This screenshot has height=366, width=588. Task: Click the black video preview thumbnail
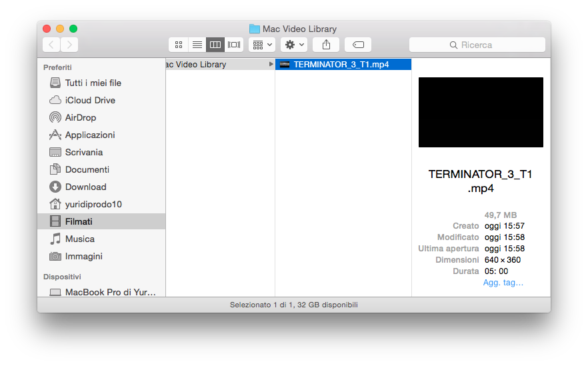pos(481,112)
